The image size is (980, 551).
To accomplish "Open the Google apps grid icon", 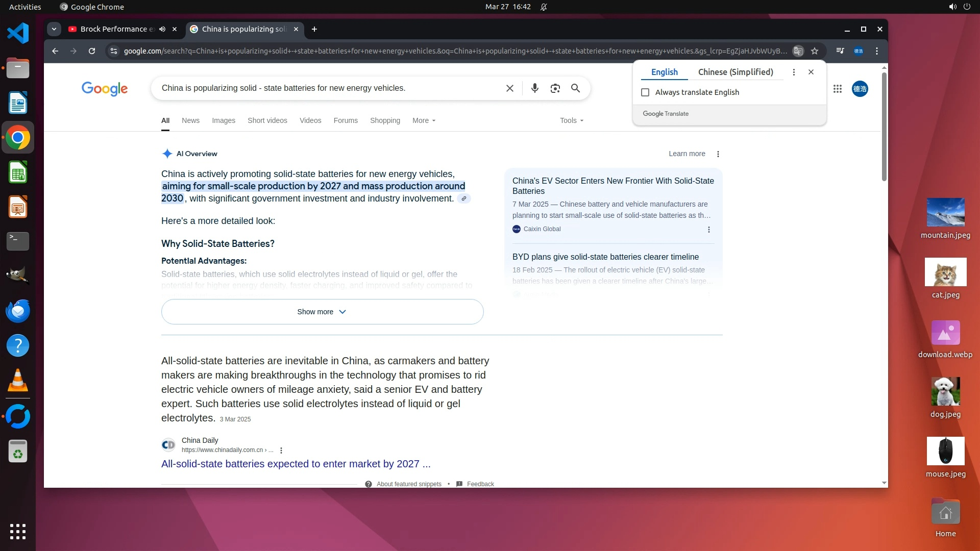I will click(837, 89).
